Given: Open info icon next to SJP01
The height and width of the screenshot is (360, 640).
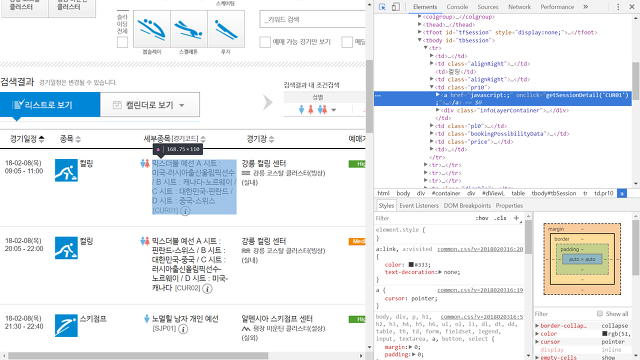Looking at the screenshot, I should 183,329.
